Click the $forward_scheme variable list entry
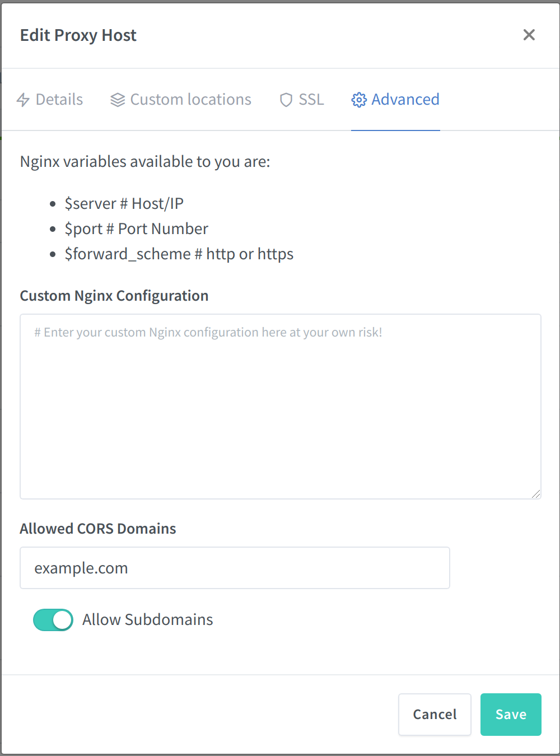The height and width of the screenshot is (756, 560). pyautogui.click(x=179, y=254)
